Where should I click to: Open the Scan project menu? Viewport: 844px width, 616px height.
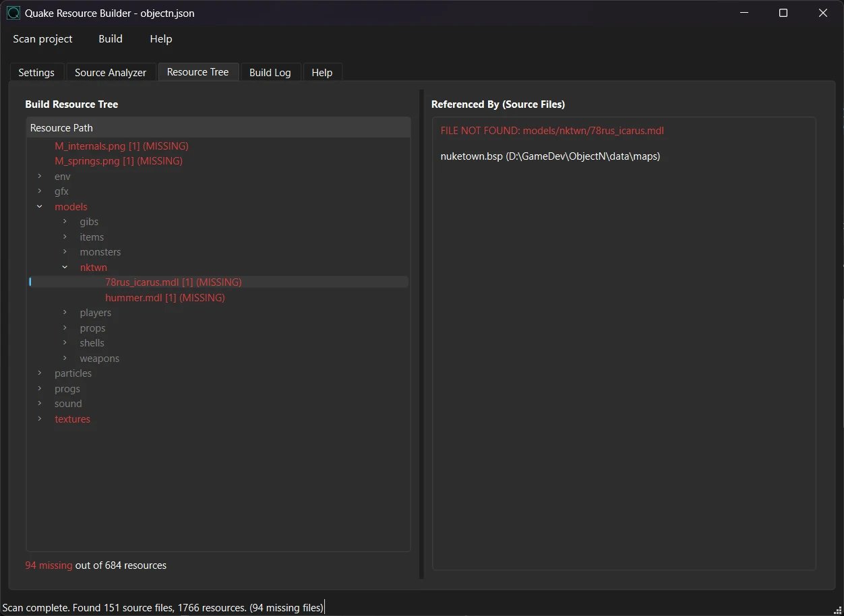pos(42,39)
